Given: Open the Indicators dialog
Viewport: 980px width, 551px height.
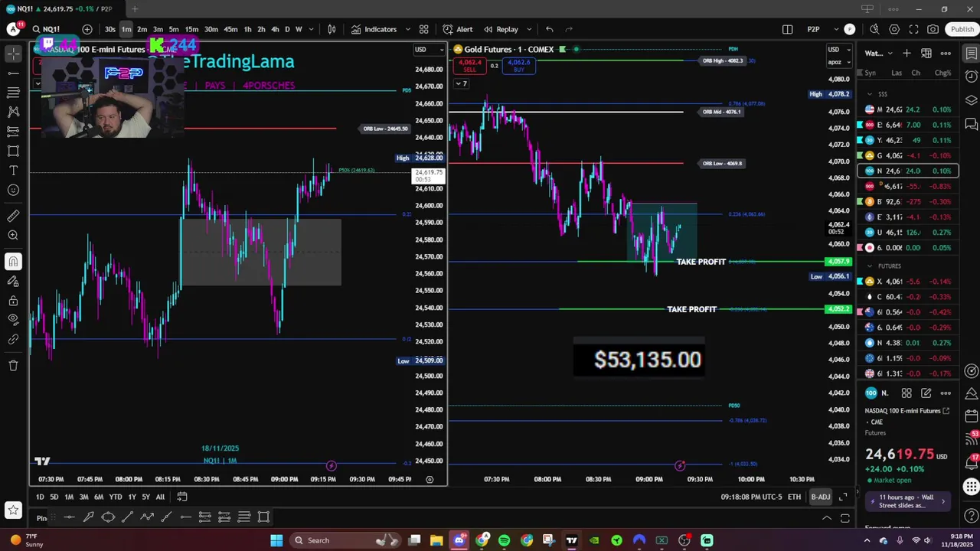Looking at the screenshot, I should [x=374, y=29].
